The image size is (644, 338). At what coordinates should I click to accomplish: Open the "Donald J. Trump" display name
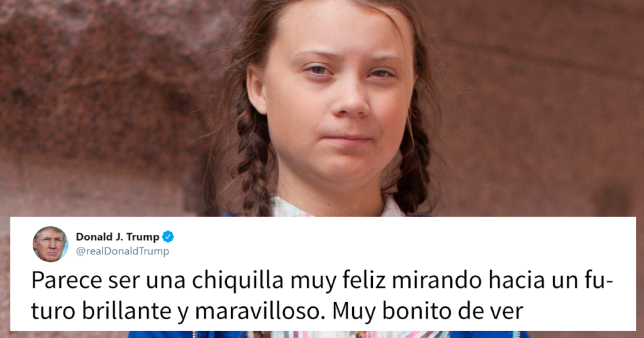118,237
